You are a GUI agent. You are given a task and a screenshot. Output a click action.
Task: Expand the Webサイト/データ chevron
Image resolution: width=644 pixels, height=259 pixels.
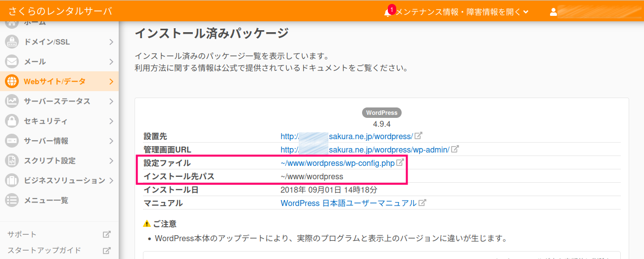pos(111,82)
